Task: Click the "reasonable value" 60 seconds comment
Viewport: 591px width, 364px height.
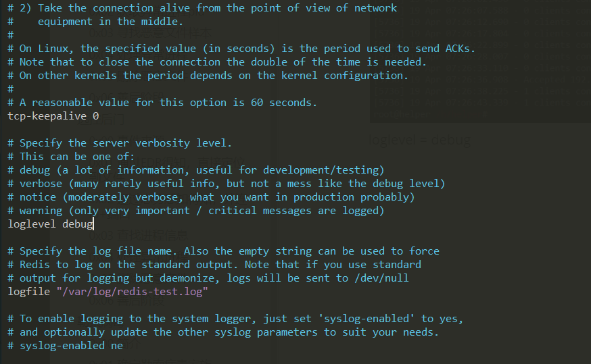Action: [x=162, y=103]
